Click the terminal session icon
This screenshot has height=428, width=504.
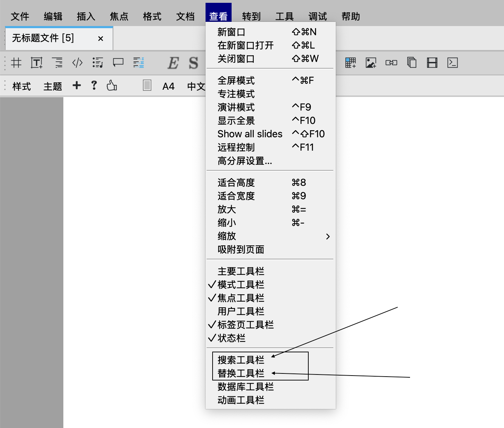pyautogui.click(x=452, y=63)
